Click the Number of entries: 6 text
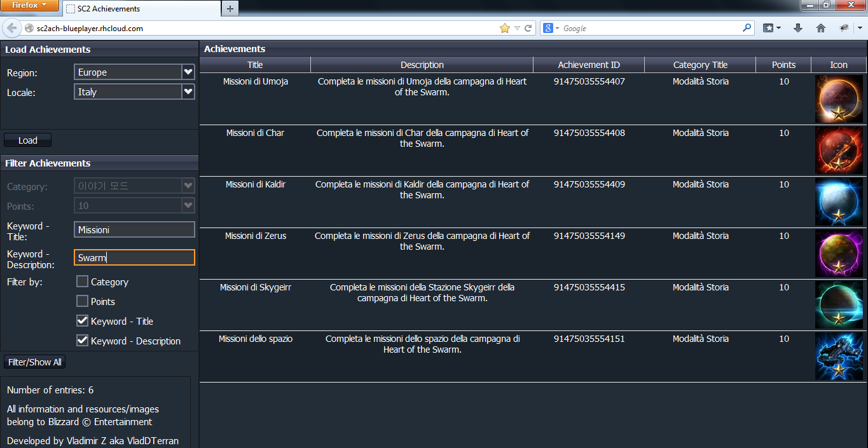This screenshot has height=448, width=868. point(50,390)
